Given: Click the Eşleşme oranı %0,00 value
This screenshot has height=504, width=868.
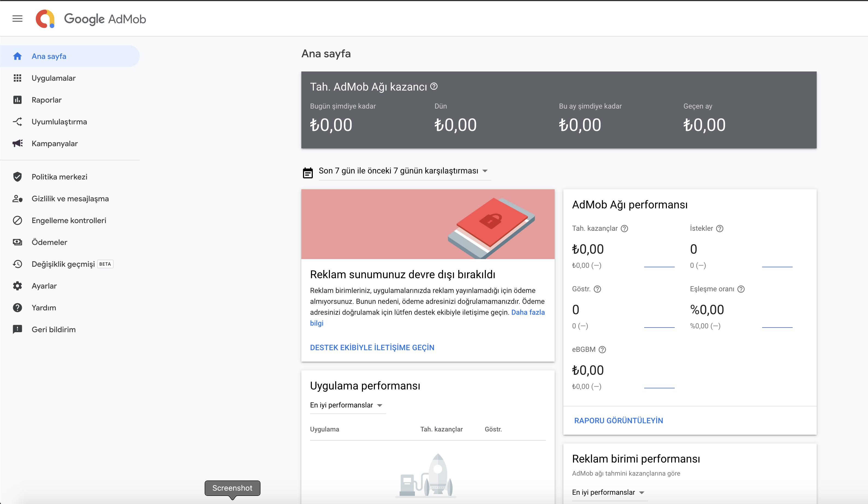Looking at the screenshot, I should [707, 310].
